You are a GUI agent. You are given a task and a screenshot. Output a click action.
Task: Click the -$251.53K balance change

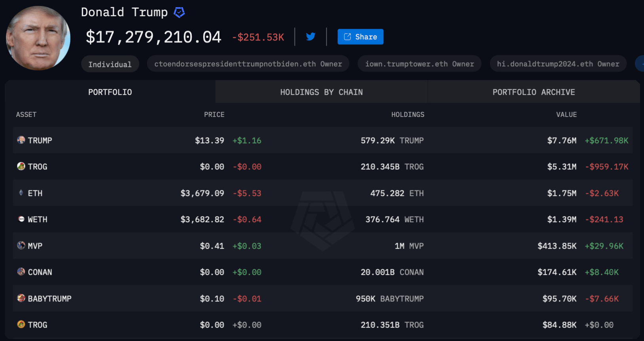[x=258, y=38]
